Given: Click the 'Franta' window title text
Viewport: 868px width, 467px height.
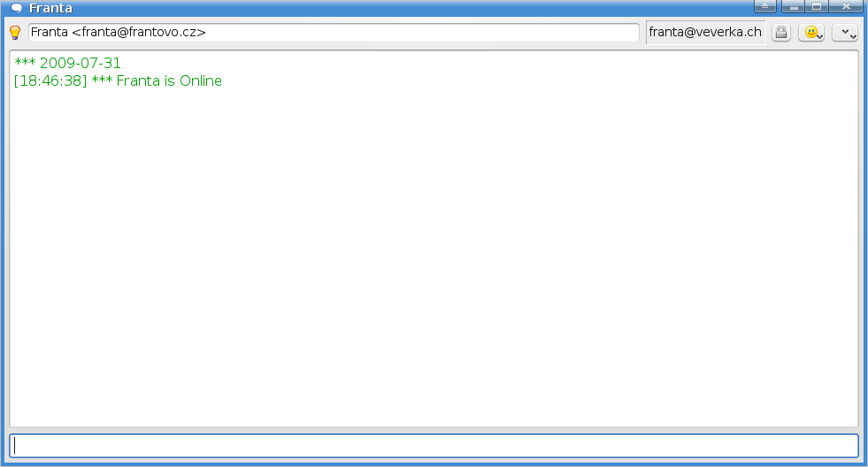Looking at the screenshot, I should coord(50,8).
